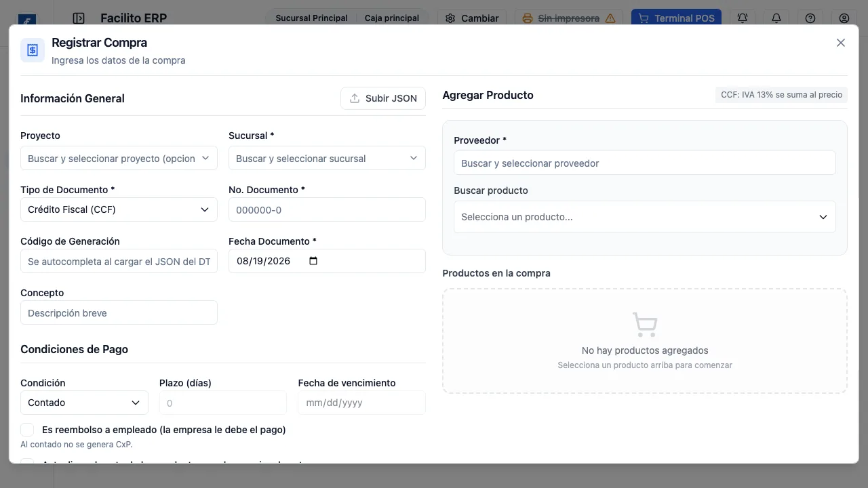Open the Proyecto dropdown
Image resolution: width=868 pixels, height=488 pixels.
[x=119, y=158]
